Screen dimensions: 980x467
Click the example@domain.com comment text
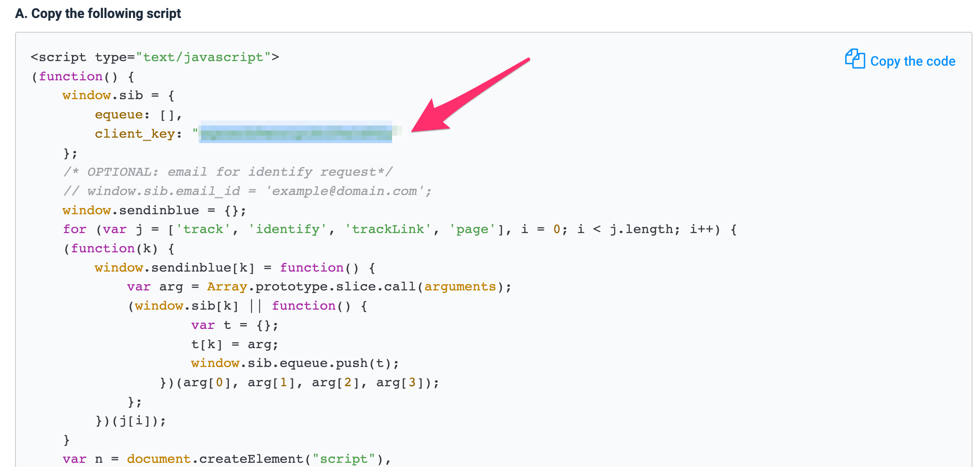[344, 191]
